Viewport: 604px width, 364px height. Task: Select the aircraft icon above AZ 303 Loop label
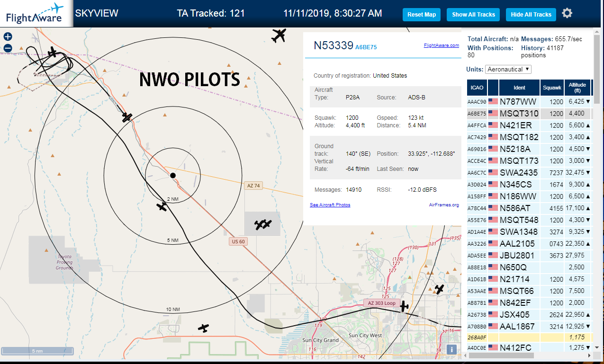(440, 289)
